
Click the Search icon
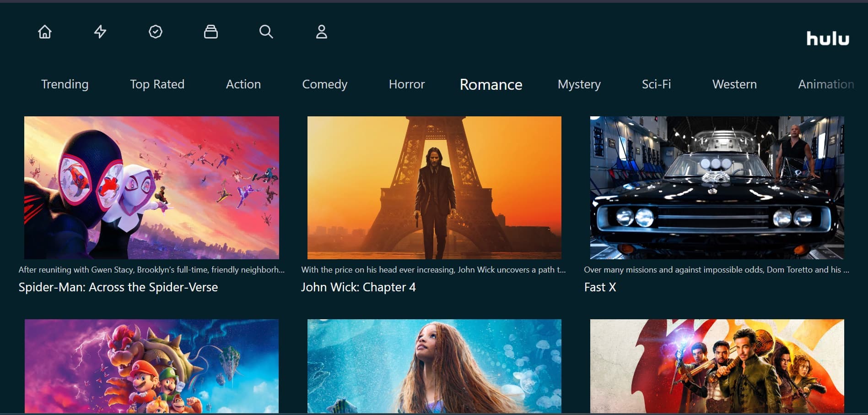click(266, 32)
